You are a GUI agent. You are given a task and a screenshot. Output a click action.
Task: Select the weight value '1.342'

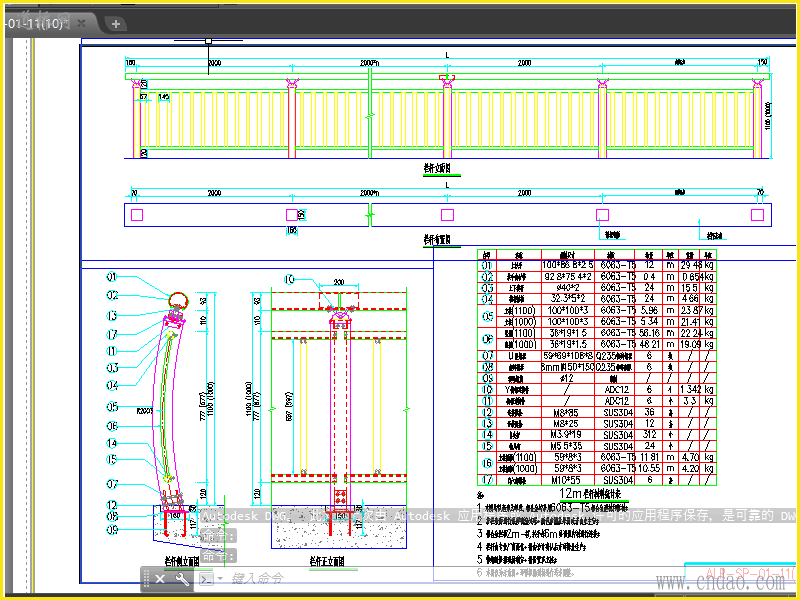click(x=690, y=390)
